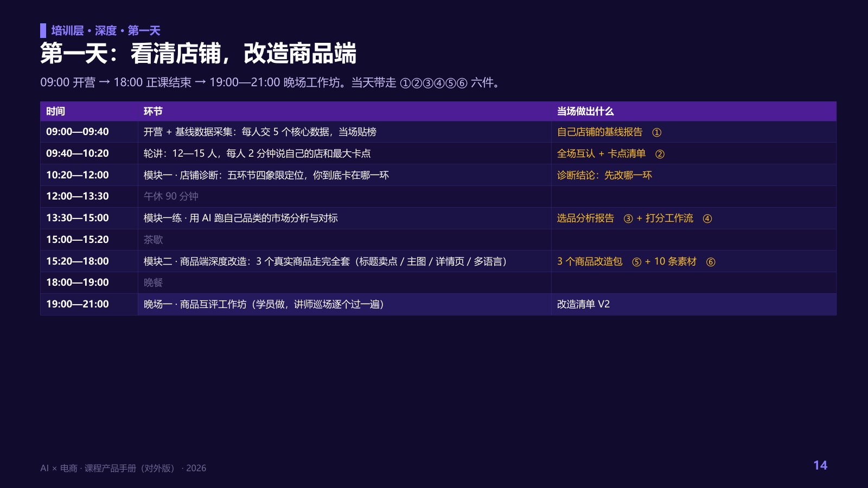
Task: Click the 晚餐 cell
Action: pos(344,282)
